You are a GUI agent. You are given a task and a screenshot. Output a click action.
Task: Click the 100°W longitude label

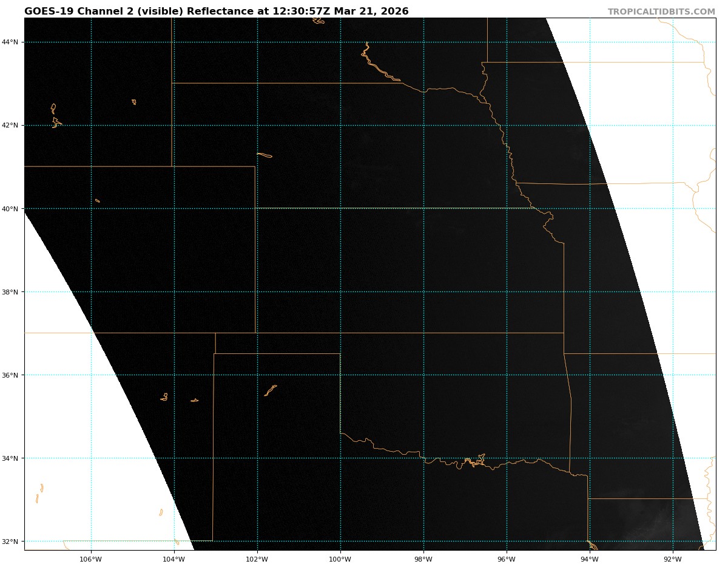pyautogui.click(x=340, y=559)
